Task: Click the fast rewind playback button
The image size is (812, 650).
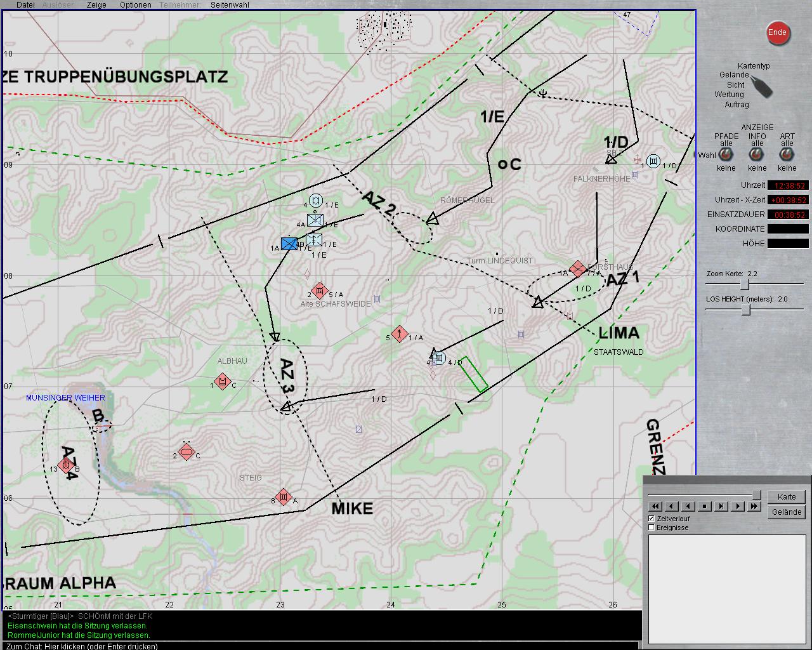Action: click(x=655, y=506)
